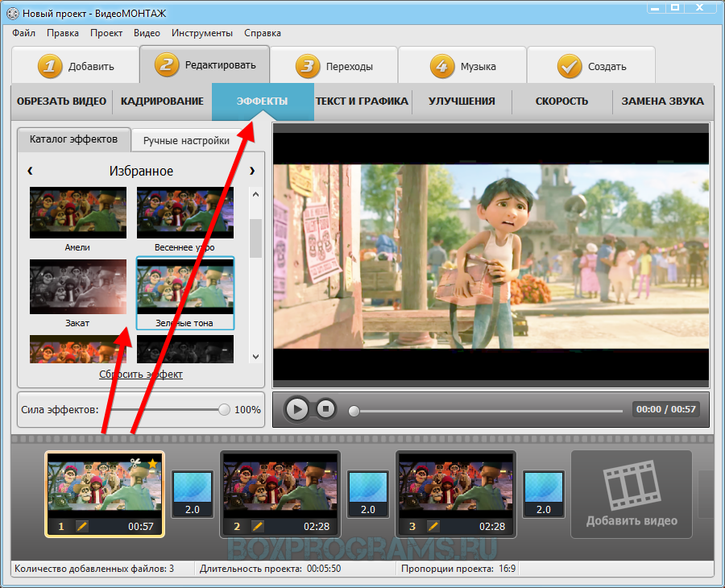Open the transition tile after the third clip
The image size is (725, 588).
coord(544,494)
